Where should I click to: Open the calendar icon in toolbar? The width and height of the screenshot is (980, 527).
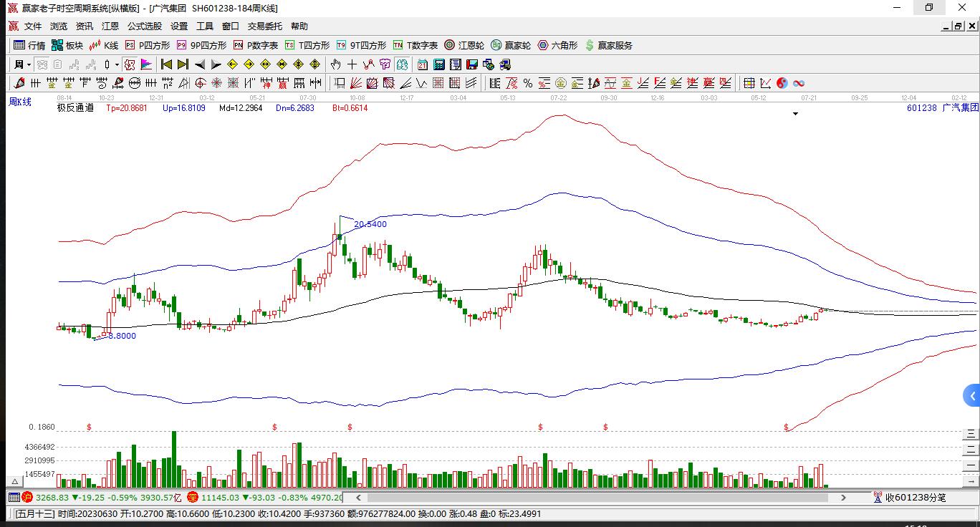(x=423, y=64)
